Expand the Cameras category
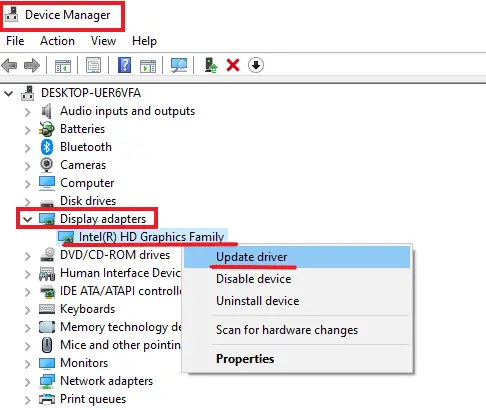Image resolution: width=486 pixels, height=410 pixels. pyautogui.click(x=27, y=166)
